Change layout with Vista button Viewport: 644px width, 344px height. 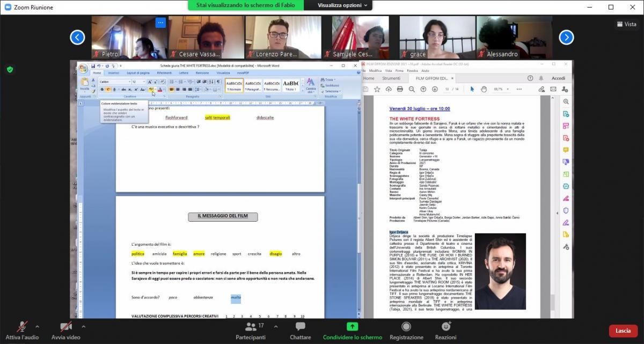tap(627, 24)
